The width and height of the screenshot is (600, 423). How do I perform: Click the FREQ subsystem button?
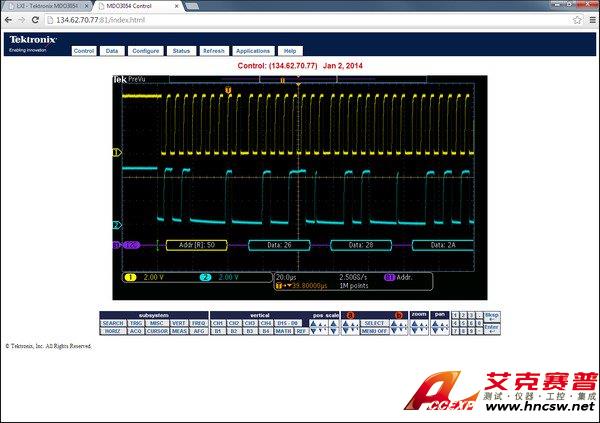click(199, 323)
